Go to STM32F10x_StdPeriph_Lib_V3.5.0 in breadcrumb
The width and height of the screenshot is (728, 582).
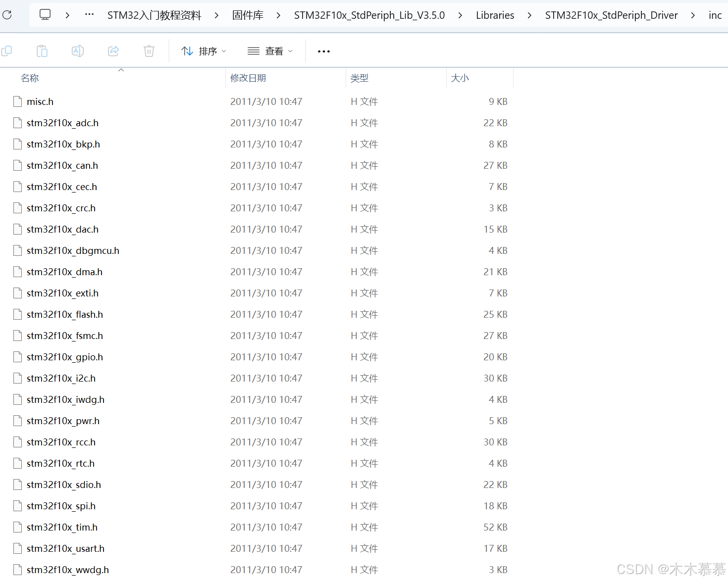click(x=369, y=15)
